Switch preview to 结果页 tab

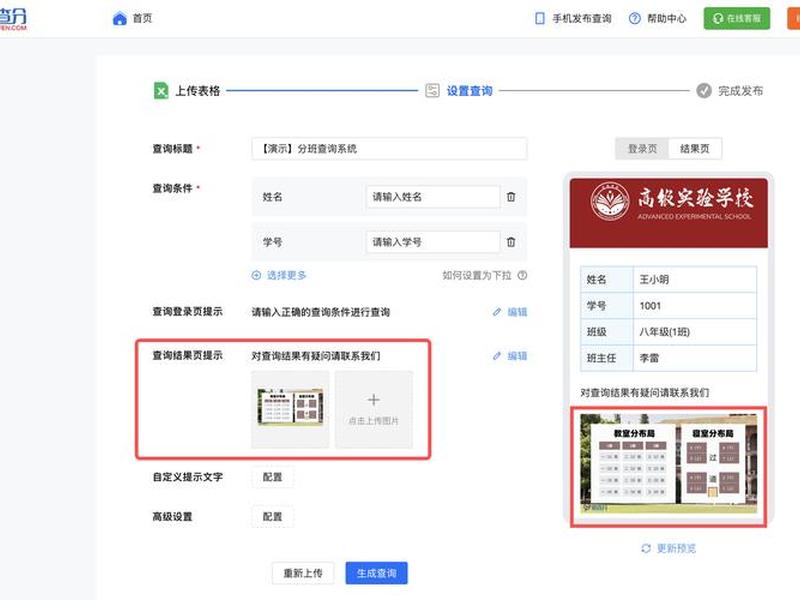coord(695,149)
